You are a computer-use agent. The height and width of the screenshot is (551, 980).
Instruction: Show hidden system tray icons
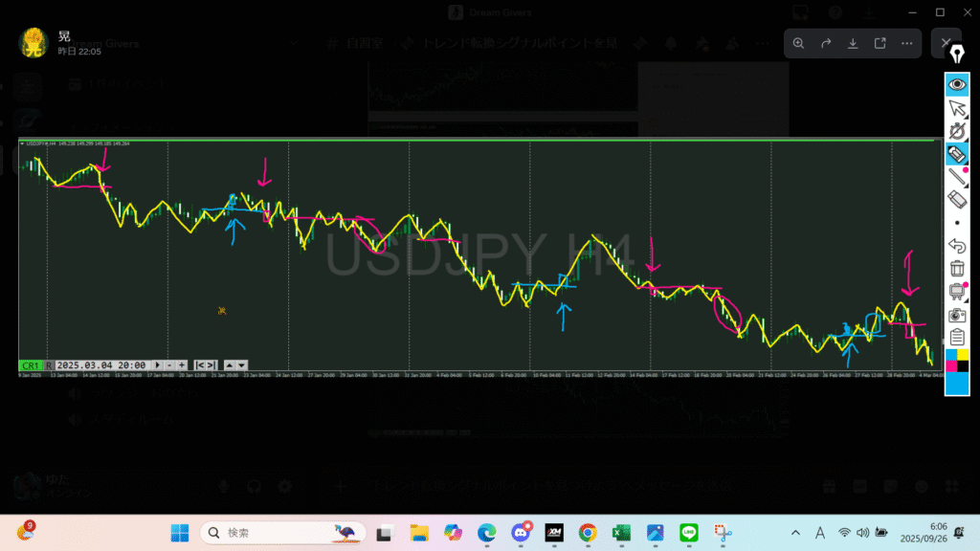coord(796,533)
